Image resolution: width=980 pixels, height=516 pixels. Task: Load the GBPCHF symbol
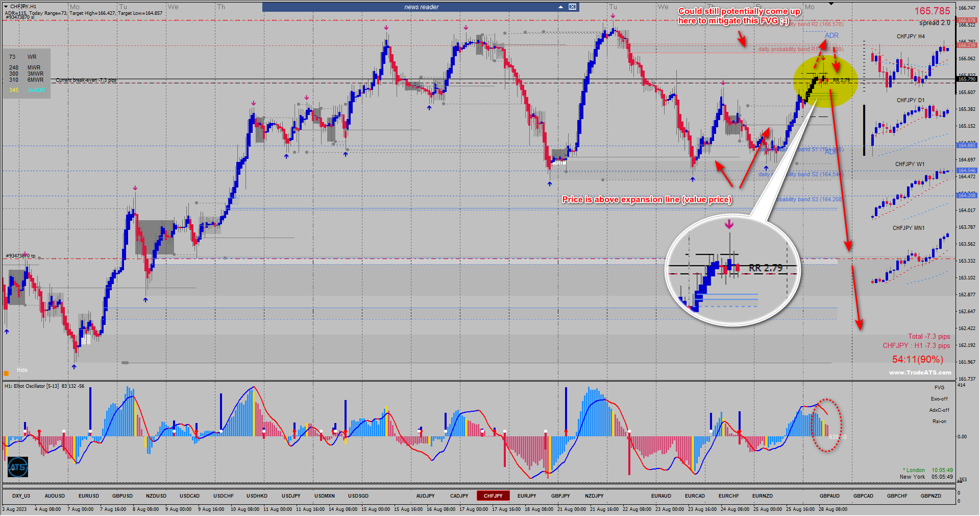pos(897,496)
